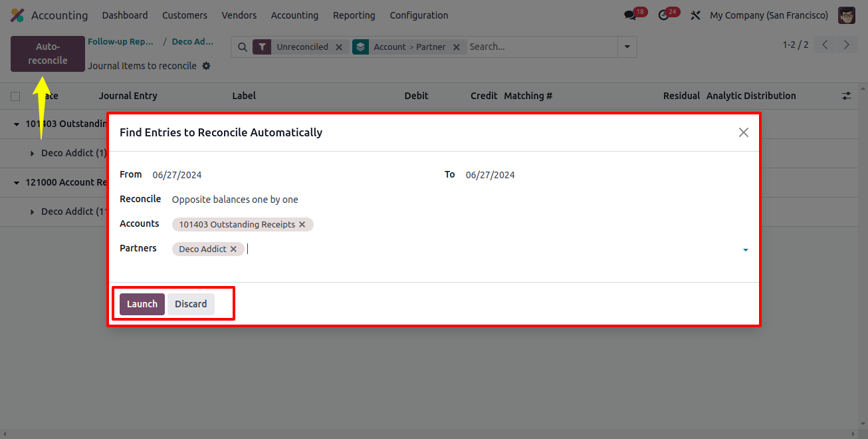The image size is (868, 439).
Task: Click into the search input box
Action: click(x=541, y=47)
